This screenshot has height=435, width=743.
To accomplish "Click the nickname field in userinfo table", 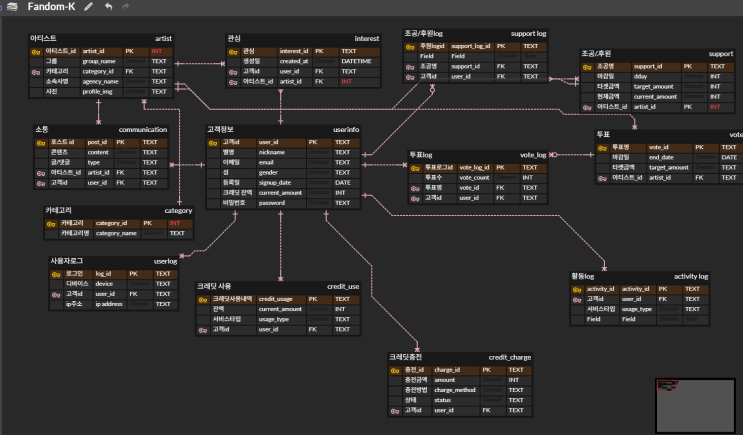I will pyautogui.click(x=281, y=153).
